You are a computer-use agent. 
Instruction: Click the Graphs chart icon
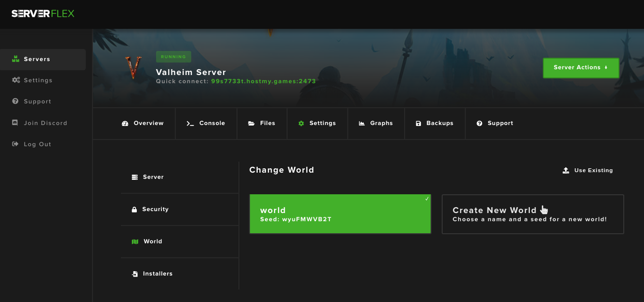[x=362, y=124]
